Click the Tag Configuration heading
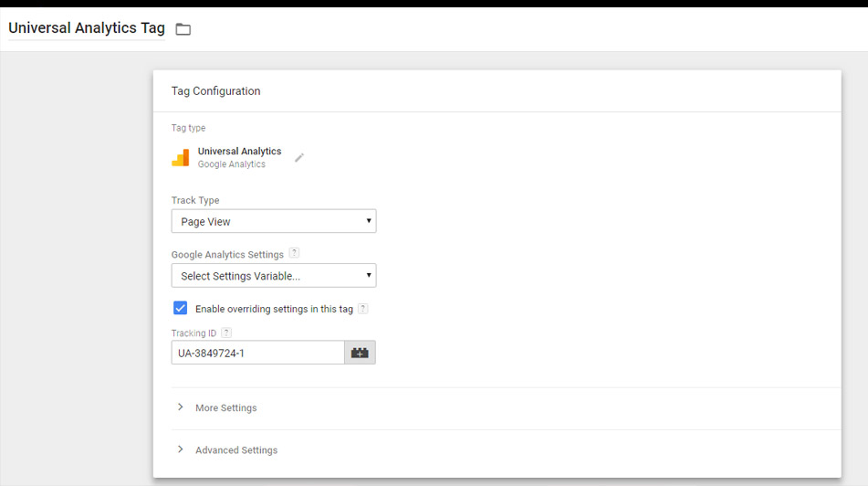The image size is (868, 486). point(215,90)
